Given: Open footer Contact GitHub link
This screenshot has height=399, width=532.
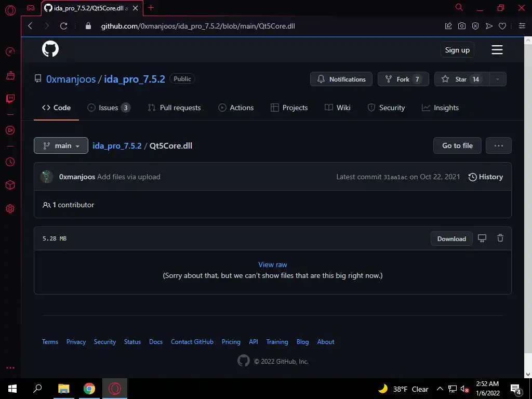Looking at the screenshot, I should tap(192, 342).
